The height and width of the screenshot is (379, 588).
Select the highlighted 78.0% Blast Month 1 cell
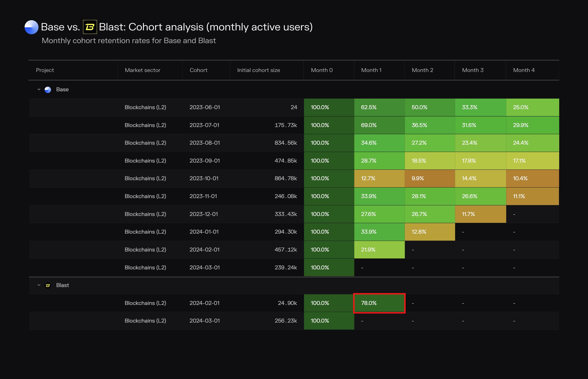[379, 303]
